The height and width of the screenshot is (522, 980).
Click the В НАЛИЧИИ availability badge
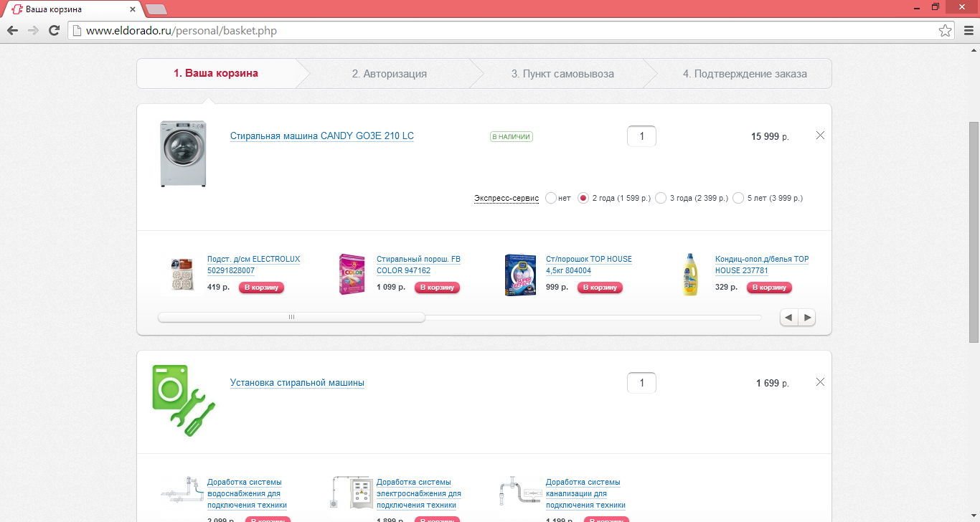click(x=512, y=136)
